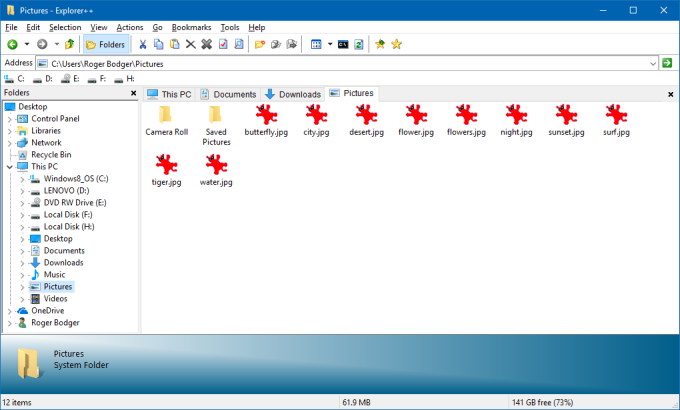Switch to the Documents tab
The width and height of the screenshot is (680, 410).
pyautogui.click(x=228, y=94)
